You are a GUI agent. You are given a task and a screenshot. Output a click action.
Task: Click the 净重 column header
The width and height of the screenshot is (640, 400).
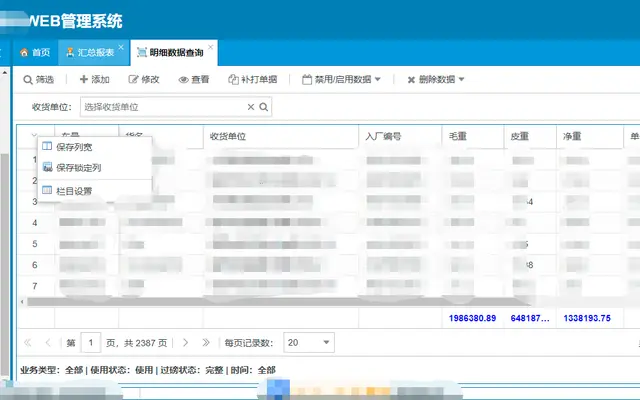tap(590, 136)
